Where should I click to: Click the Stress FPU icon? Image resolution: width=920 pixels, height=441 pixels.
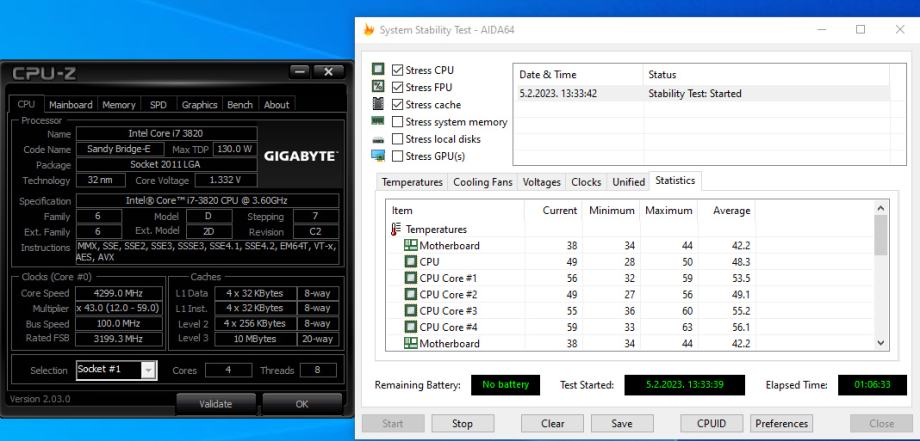coord(378,87)
